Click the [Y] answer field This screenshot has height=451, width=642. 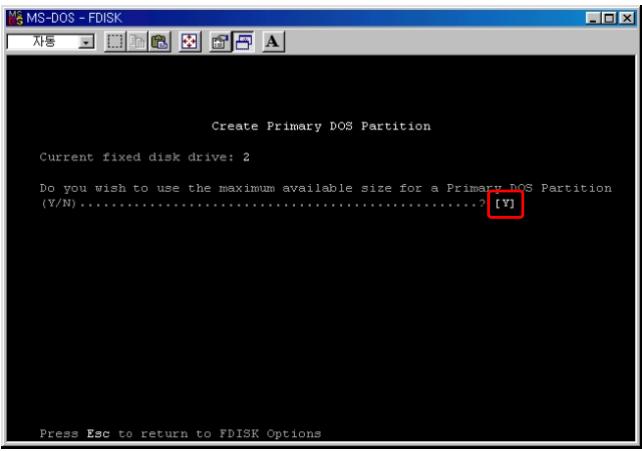click(505, 203)
